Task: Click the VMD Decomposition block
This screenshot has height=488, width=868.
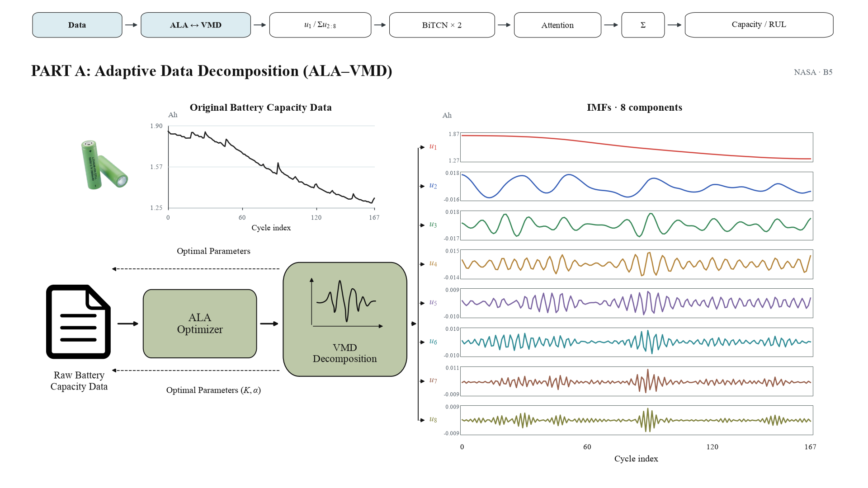Action: tap(345, 319)
